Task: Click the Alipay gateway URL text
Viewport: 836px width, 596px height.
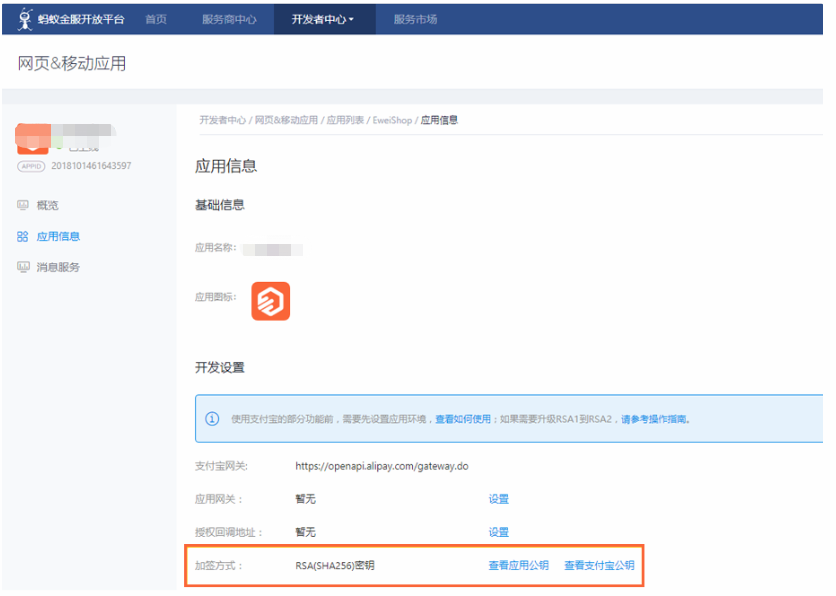Action: point(382,466)
